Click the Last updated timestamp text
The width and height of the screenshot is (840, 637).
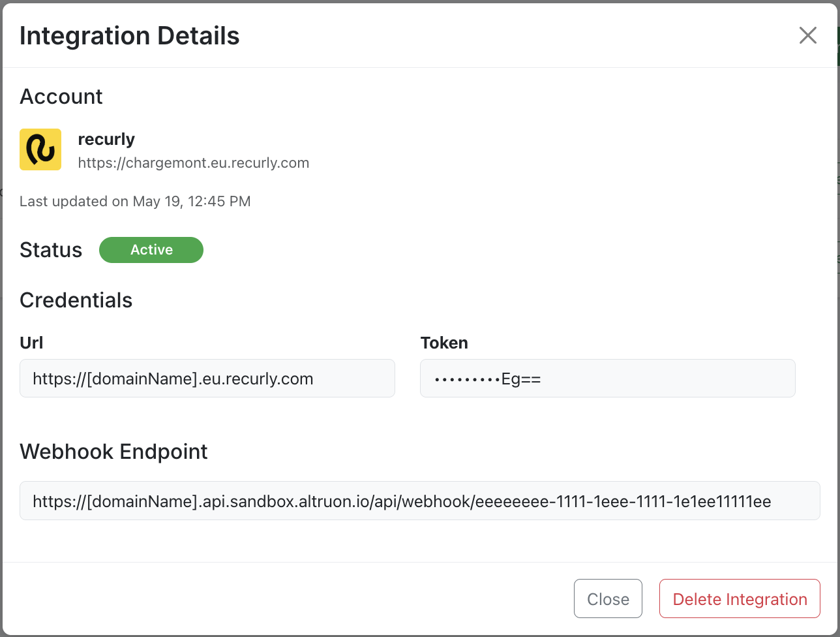tap(135, 201)
